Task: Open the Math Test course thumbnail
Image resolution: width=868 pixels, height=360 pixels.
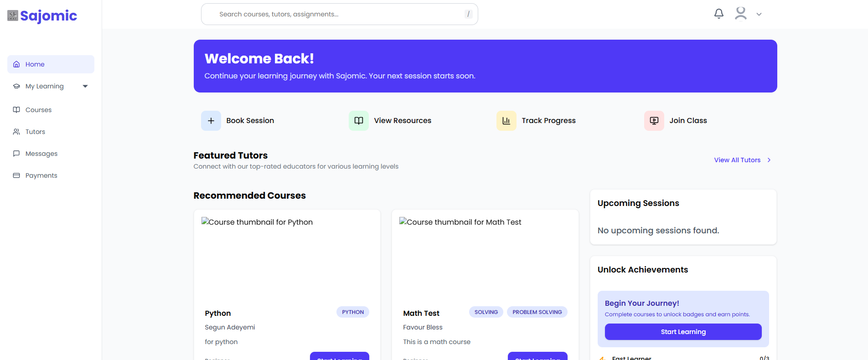Action: (485, 257)
